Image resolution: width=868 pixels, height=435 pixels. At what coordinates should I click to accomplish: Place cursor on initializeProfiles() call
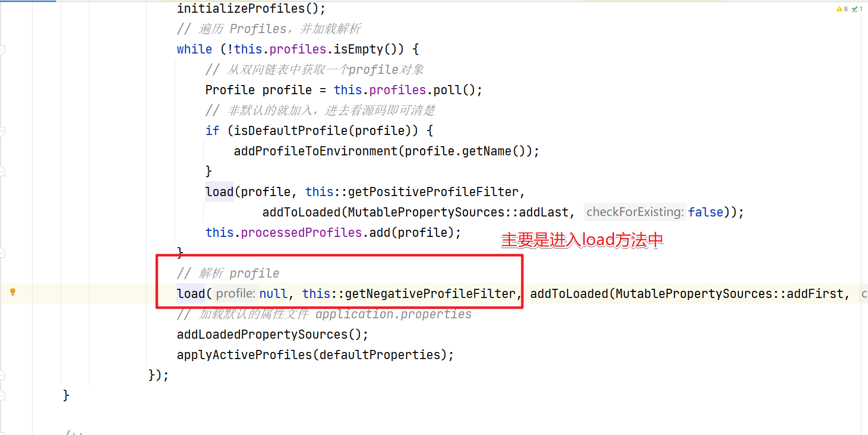251,9
